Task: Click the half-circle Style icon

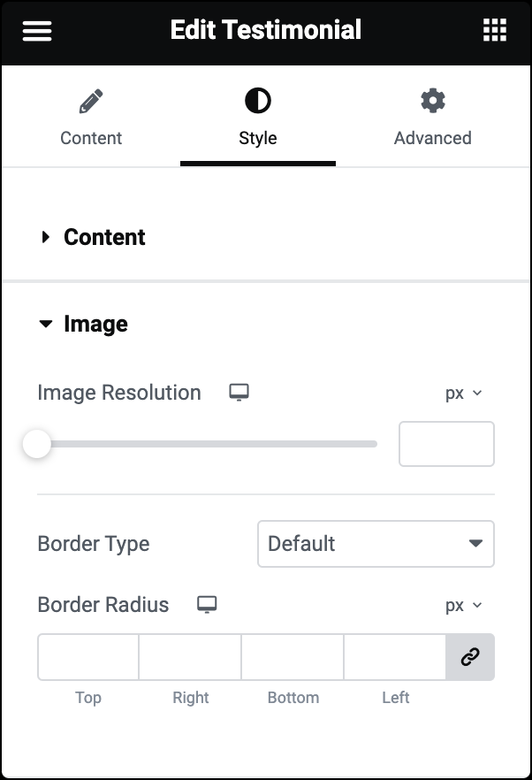Action: (258, 101)
